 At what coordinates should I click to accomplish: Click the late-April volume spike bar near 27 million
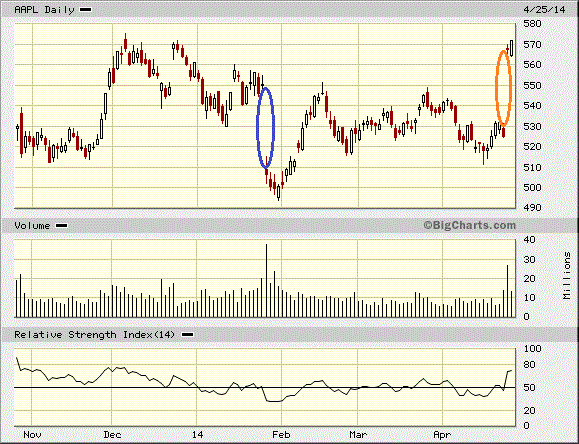pyautogui.click(x=507, y=291)
